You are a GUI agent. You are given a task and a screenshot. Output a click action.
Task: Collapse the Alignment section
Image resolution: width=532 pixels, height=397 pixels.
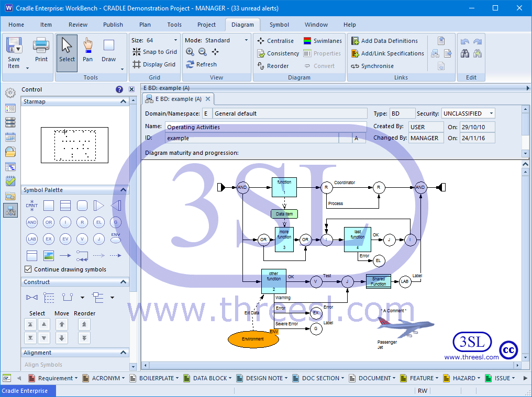pos(123,353)
